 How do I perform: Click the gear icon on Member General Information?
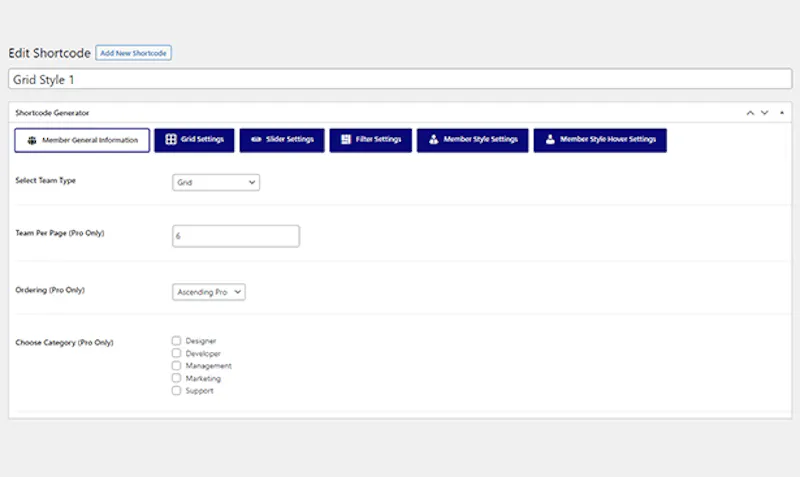click(32, 140)
